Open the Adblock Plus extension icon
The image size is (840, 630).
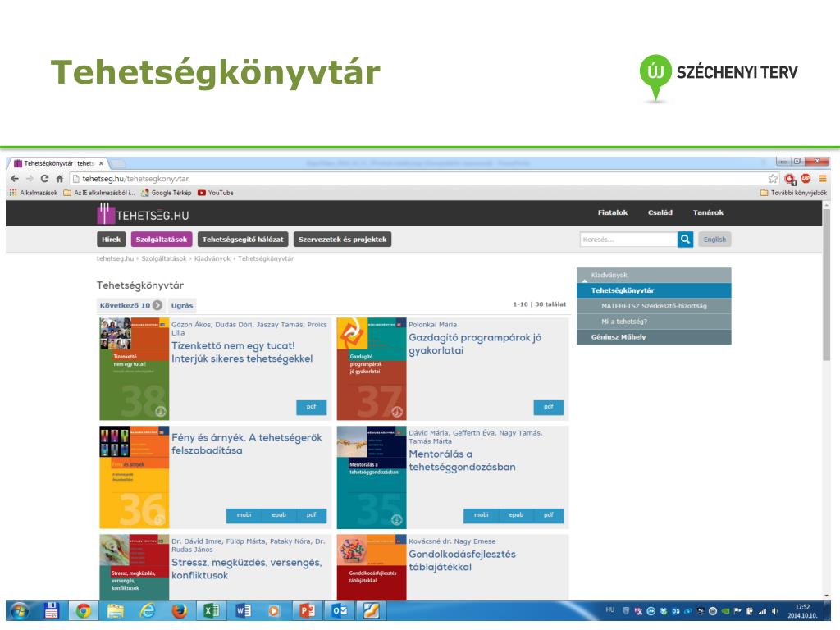[806, 178]
